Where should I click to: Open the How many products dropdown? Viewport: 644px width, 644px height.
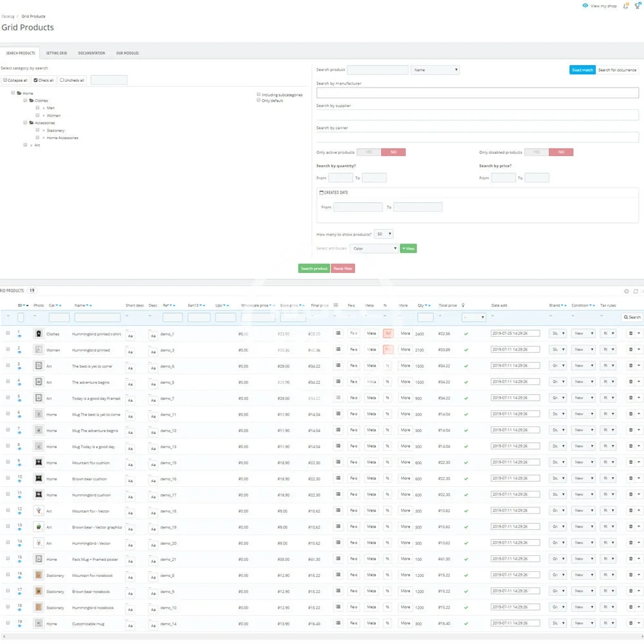pos(383,234)
